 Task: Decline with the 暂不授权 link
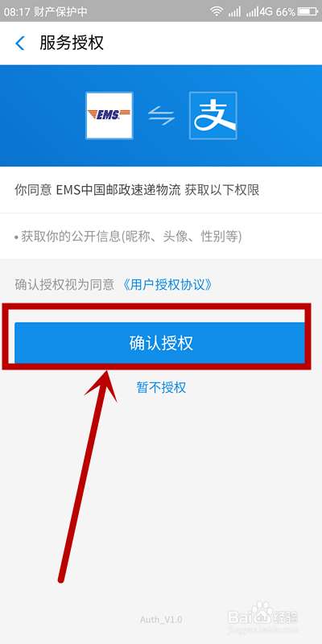(x=161, y=387)
